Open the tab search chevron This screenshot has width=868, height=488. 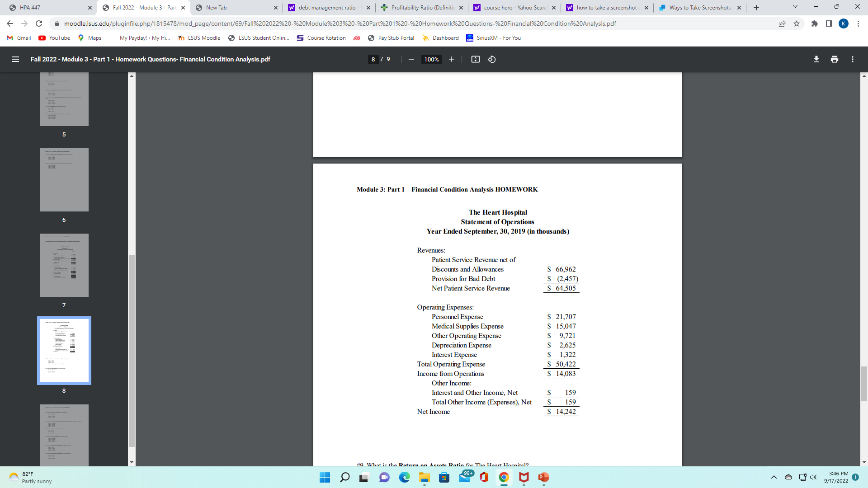(x=794, y=7)
